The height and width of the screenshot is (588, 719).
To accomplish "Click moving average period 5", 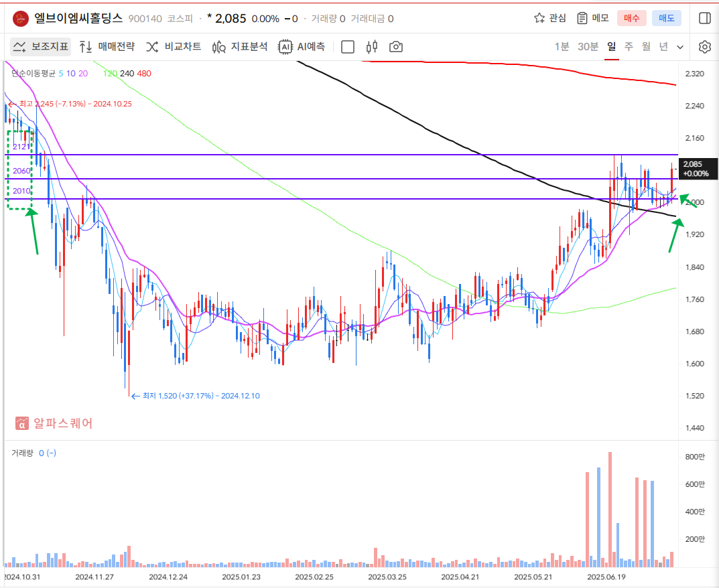I will tap(61, 73).
